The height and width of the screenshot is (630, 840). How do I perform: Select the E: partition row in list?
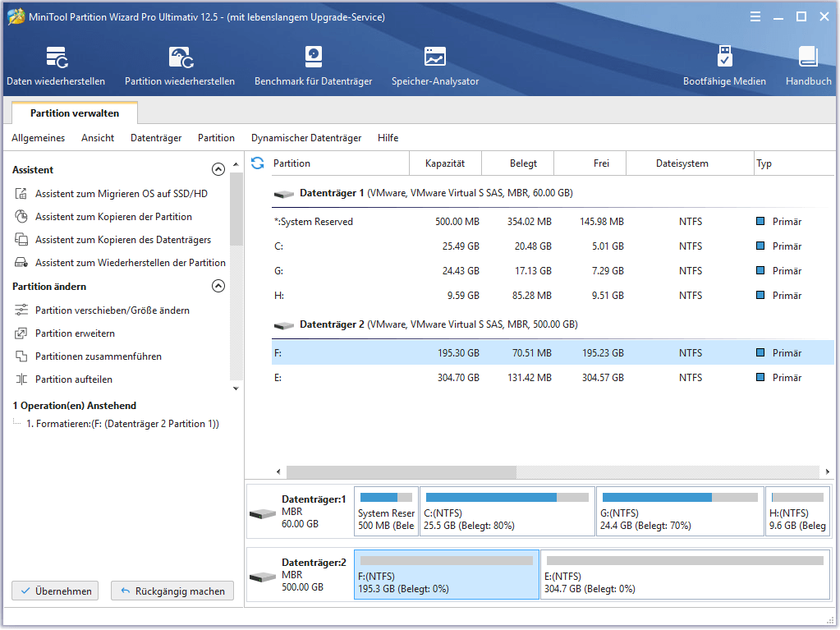coord(553,377)
